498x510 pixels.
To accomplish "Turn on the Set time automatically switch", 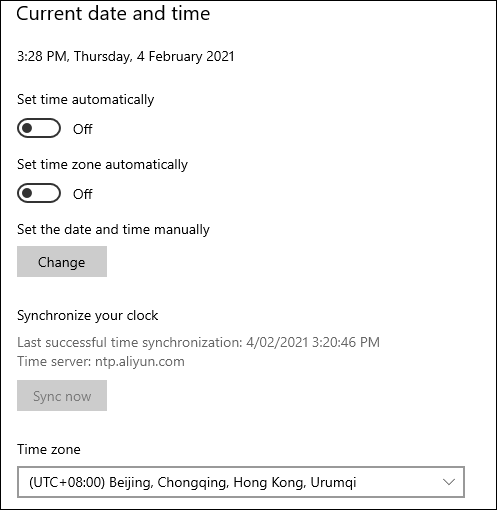I will pos(39,128).
